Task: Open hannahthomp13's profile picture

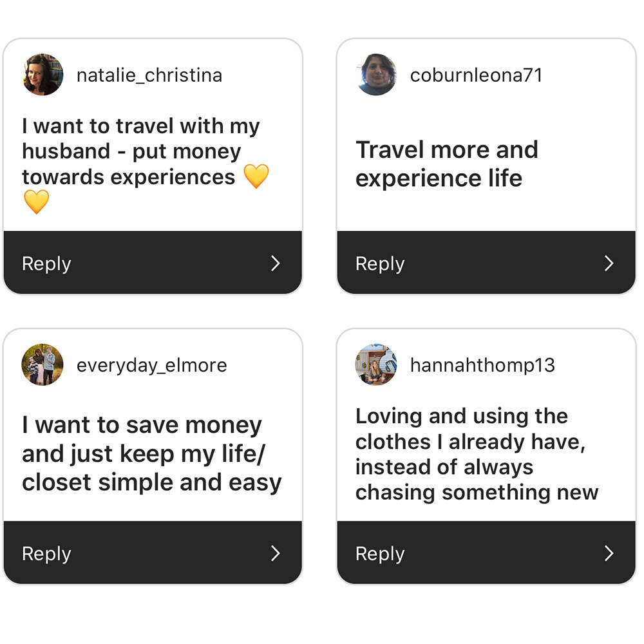Action: point(376,365)
